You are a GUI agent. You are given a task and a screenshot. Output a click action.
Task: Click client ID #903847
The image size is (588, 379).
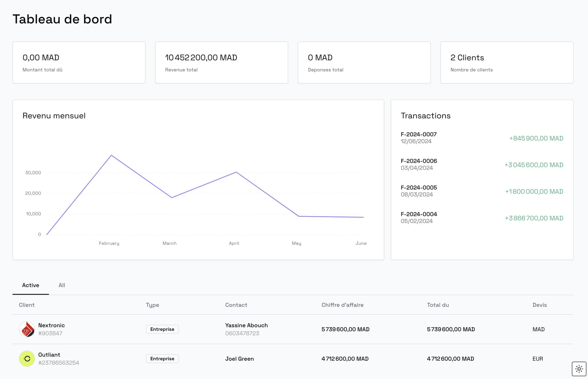(x=50, y=333)
